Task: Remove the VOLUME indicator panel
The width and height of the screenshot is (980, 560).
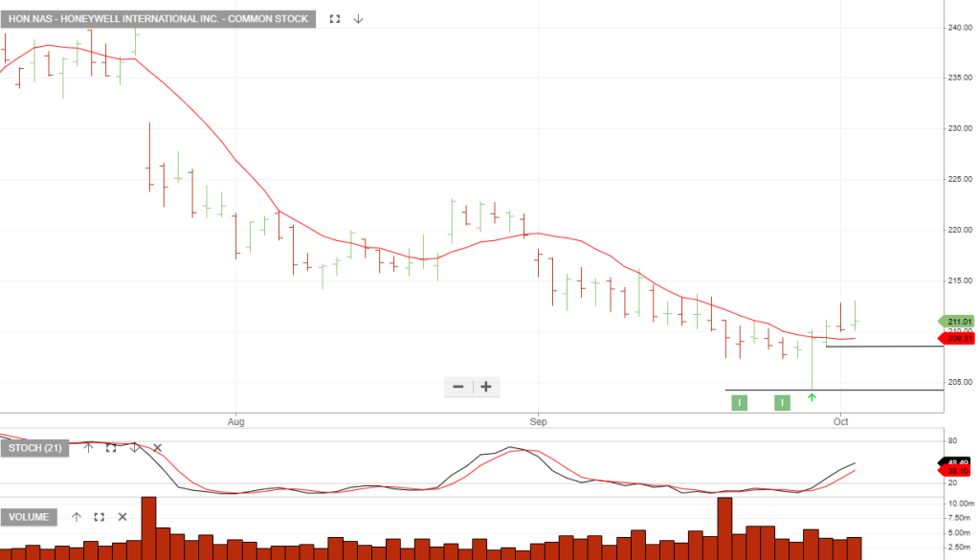Action: click(122, 517)
